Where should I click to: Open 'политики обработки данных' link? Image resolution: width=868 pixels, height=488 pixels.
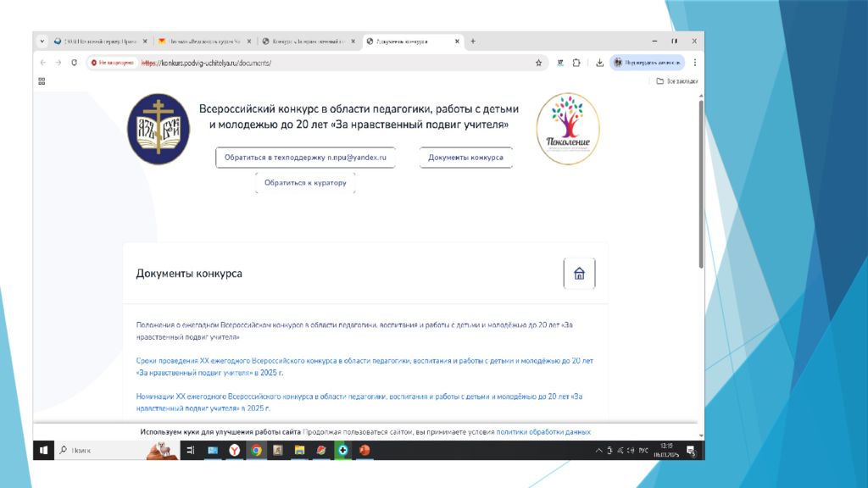point(543,432)
